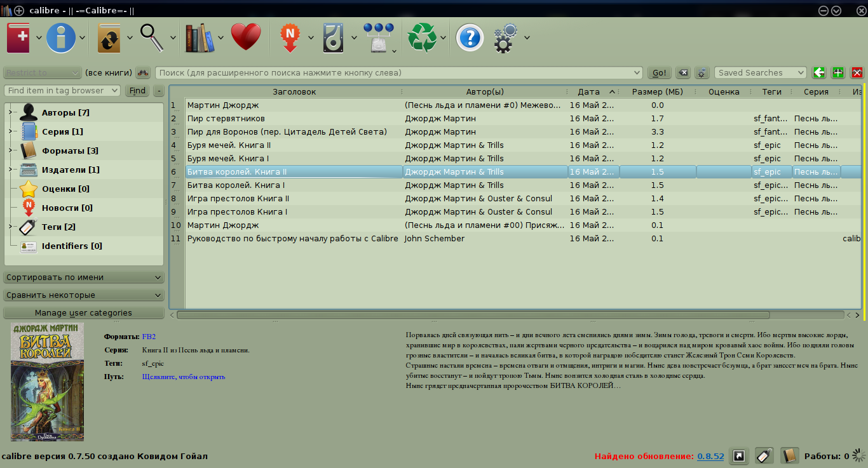
Task: Sort by the 'Автор(ы)' column header
Action: tap(485, 92)
